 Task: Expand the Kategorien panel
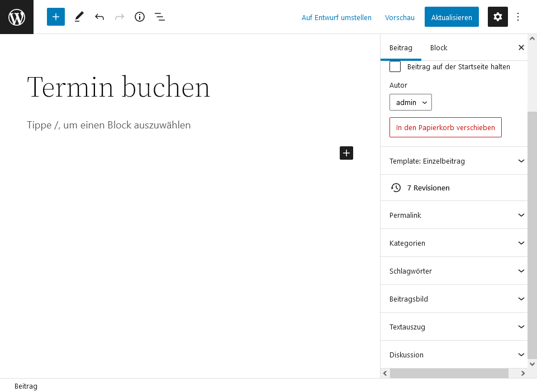(454, 243)
